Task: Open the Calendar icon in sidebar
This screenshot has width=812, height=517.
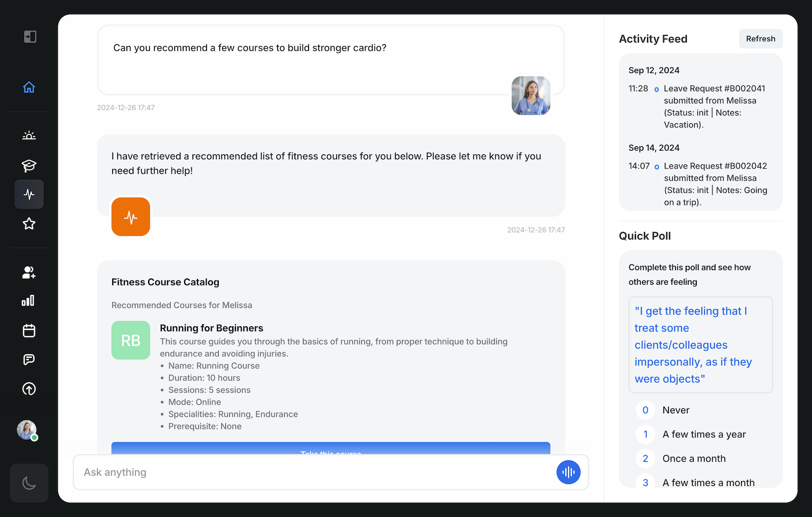Action: click(29, 330)
